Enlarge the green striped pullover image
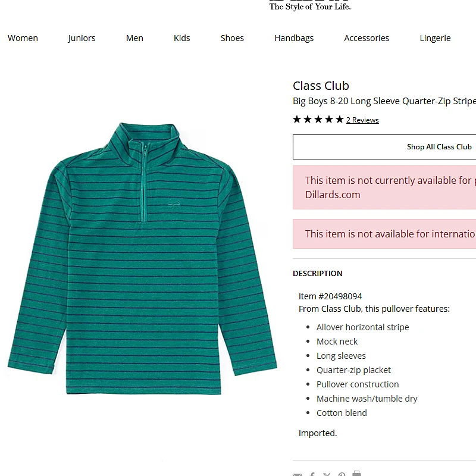476x476 pixels. (143, 259)
